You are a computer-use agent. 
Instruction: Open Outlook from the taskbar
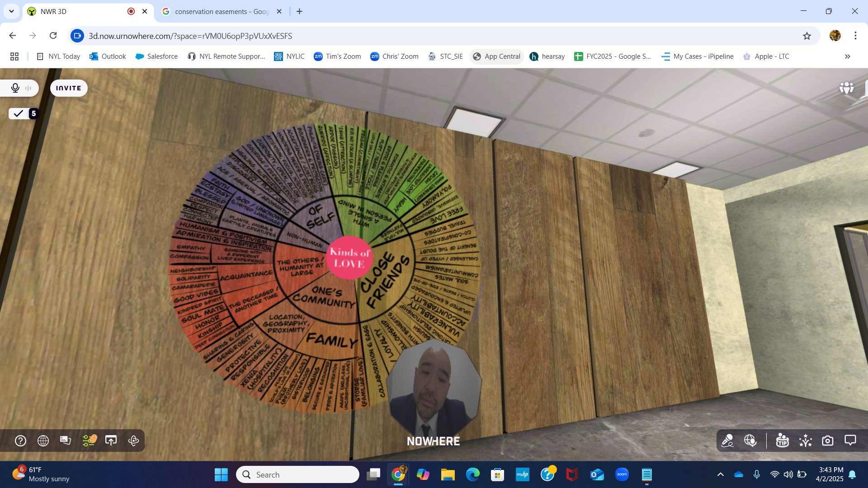tap(597, 474)
